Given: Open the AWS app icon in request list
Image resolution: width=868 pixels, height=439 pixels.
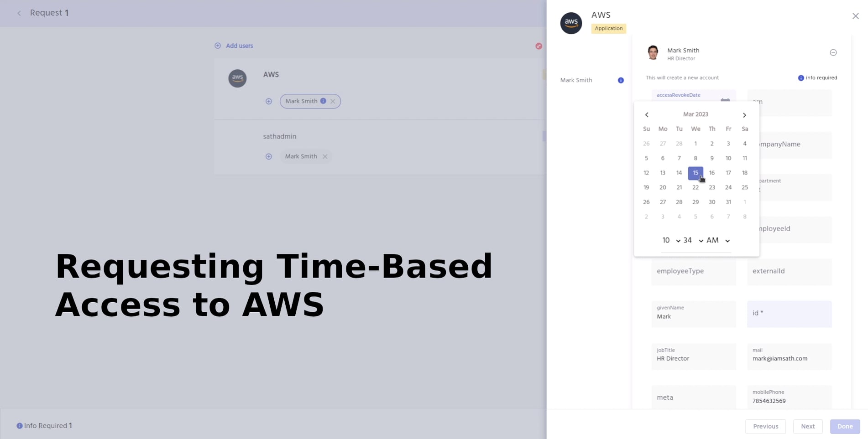Looking at the screenshot, I should pyautogui.click(x=237, y=78).
